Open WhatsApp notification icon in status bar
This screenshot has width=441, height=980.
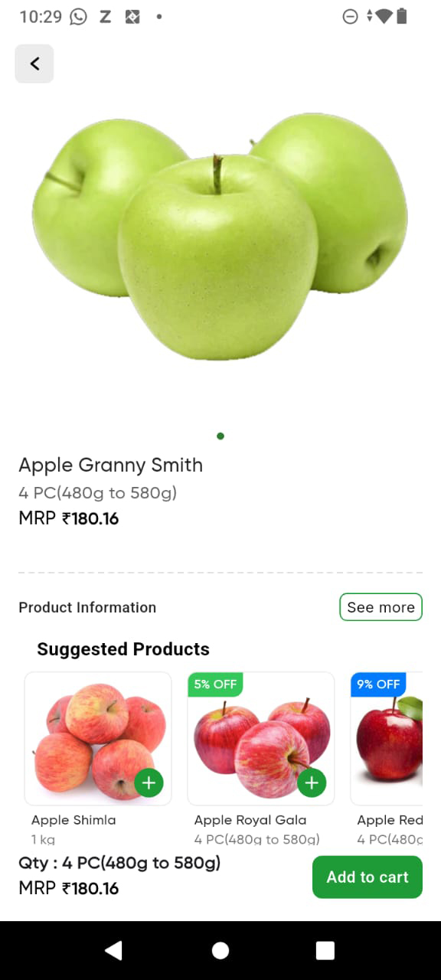click(78, 16)
